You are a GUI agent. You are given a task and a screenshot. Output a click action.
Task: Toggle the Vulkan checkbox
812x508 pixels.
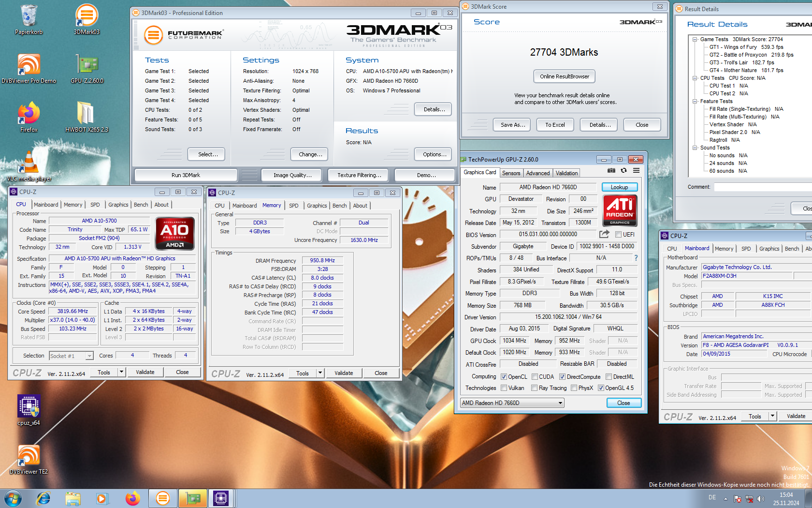(x=504, y=388)
